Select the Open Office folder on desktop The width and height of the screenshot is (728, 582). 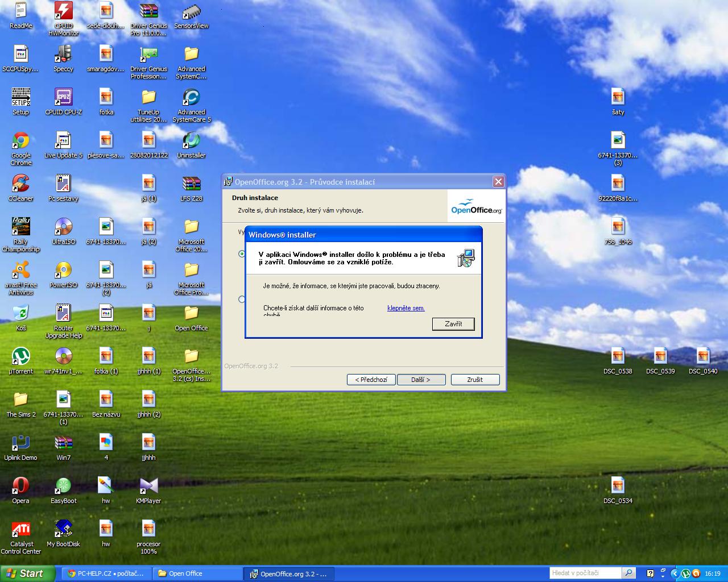coord(191,318)
